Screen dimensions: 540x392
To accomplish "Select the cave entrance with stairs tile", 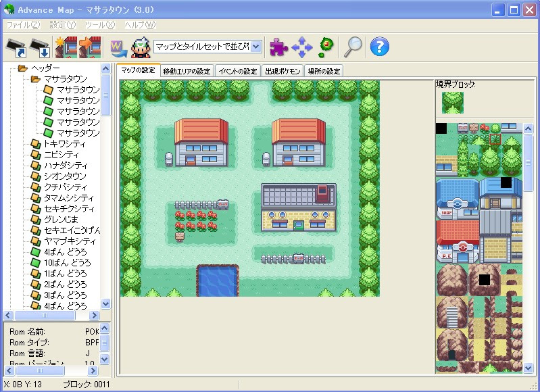I will (451, 312).
